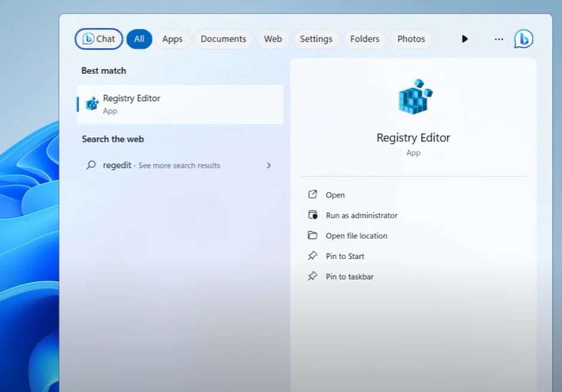Open the ellipsis options menu
The image size is (562, 392).
(499, 38)
